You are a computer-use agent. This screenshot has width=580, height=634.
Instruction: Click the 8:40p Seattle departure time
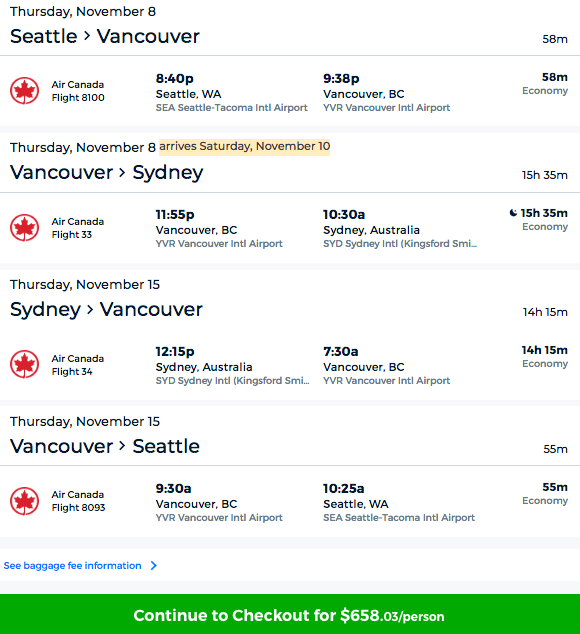(175, 78)
